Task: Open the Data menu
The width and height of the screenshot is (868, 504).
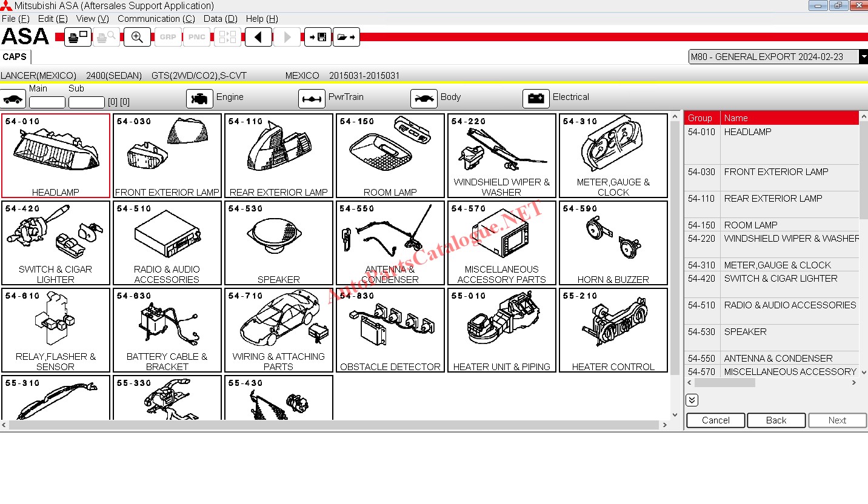Action: 221,19
